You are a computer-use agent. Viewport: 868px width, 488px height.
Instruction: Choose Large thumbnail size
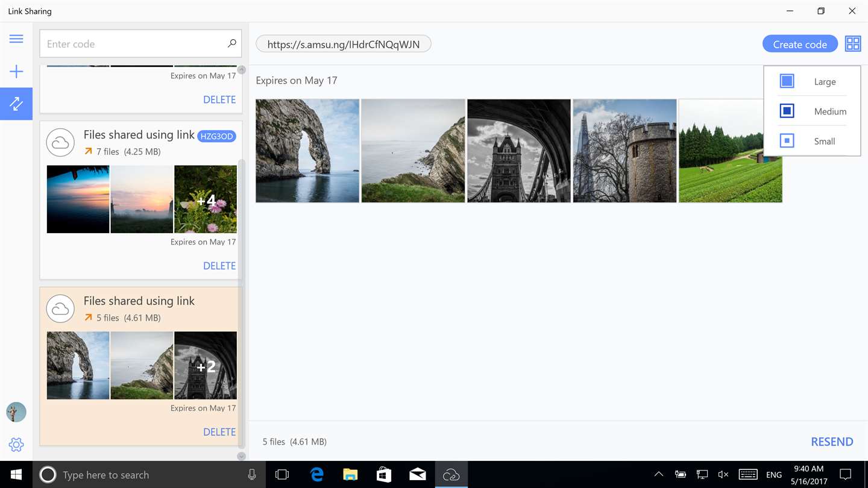812,81
